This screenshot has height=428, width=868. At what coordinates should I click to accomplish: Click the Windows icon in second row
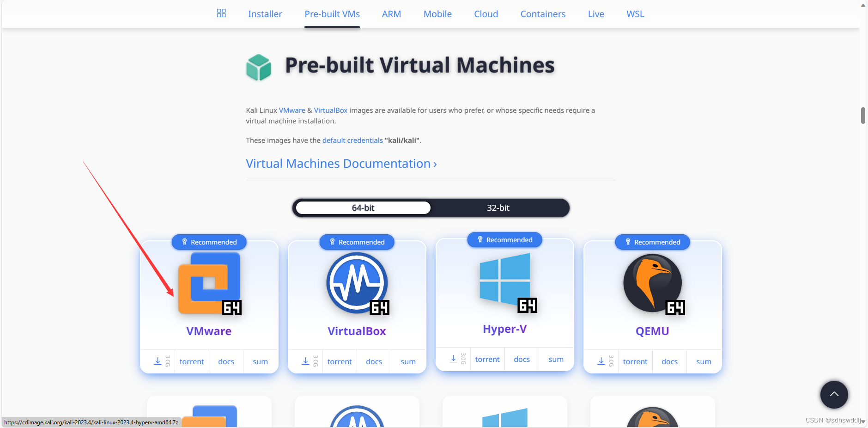point(505,417)
